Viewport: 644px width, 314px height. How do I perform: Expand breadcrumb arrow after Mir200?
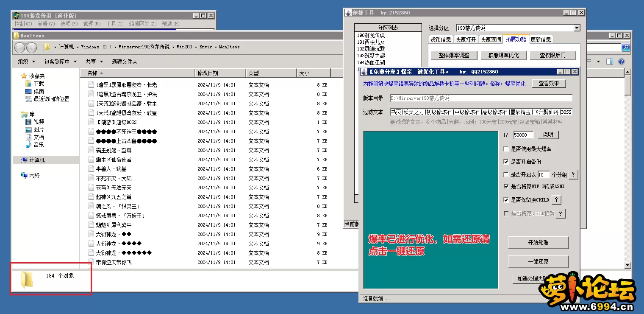pyautogui.click(x=195, y=47)
